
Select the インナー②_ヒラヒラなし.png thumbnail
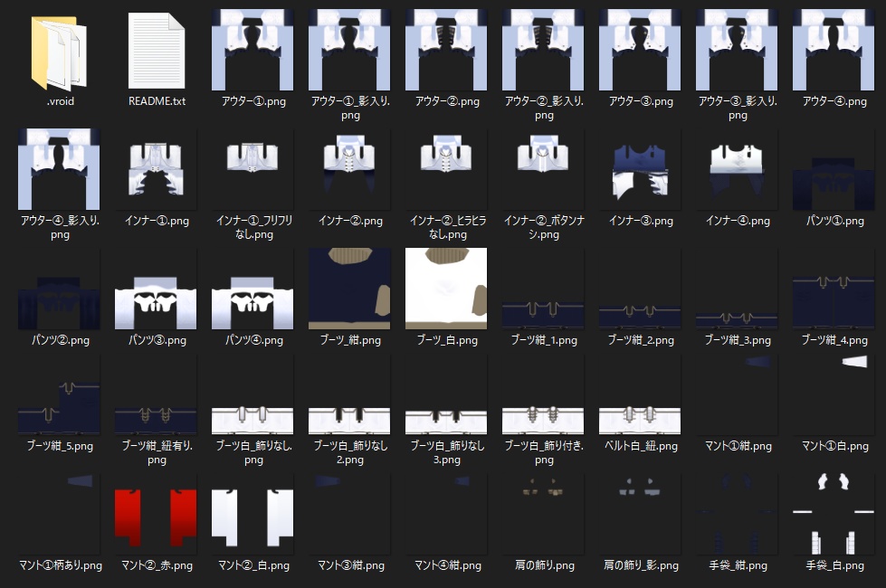click(446, 169)
